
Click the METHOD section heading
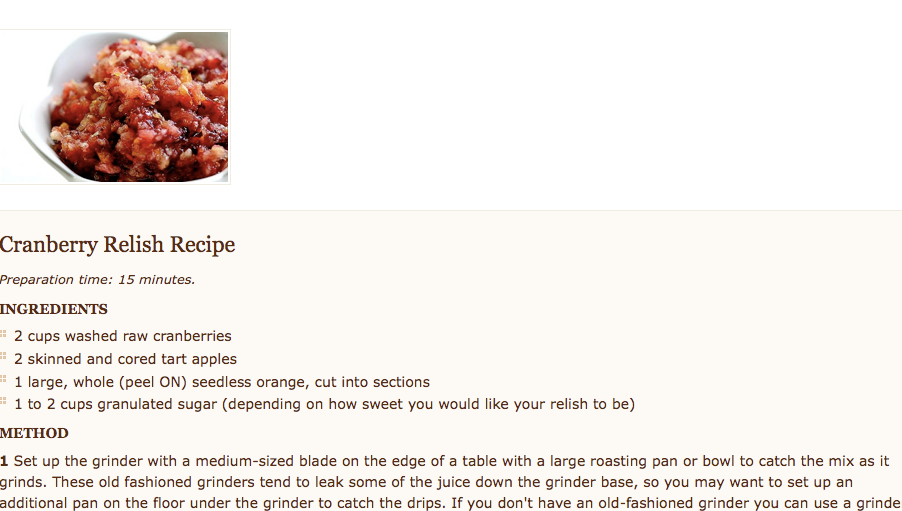click(x=34, y=433)
